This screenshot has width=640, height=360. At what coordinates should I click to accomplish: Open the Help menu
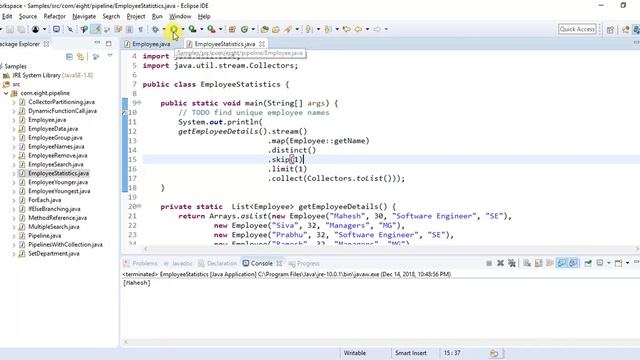[x=204, y=16]
